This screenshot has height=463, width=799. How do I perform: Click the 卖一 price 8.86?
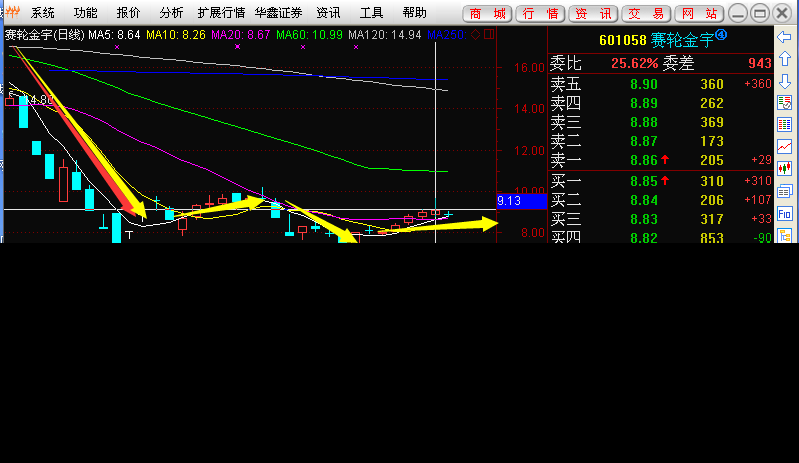pyautogui.click(x=644, y=160)
